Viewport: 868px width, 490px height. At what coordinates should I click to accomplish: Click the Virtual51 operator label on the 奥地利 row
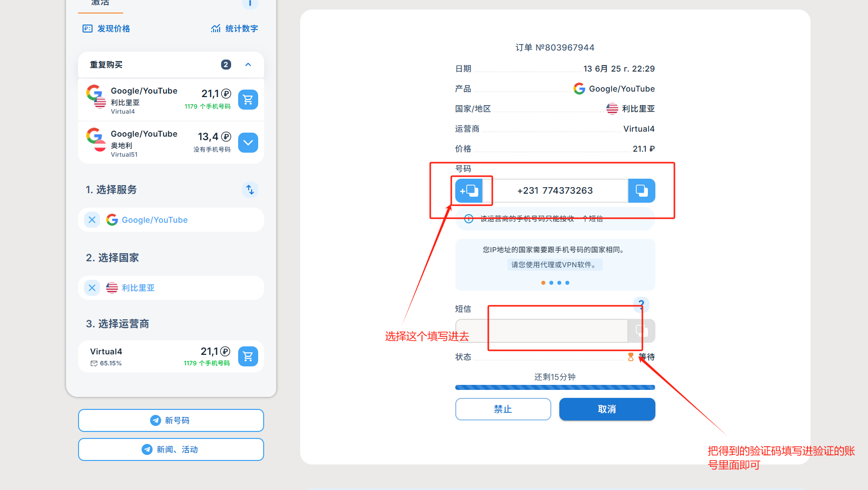point(124,155)
